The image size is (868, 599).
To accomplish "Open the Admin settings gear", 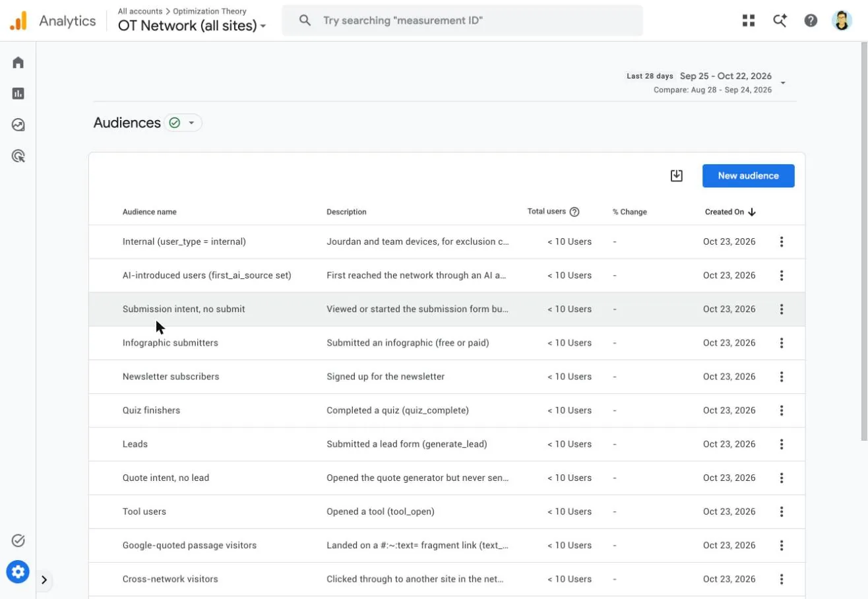I will click(x=18, y=571).
